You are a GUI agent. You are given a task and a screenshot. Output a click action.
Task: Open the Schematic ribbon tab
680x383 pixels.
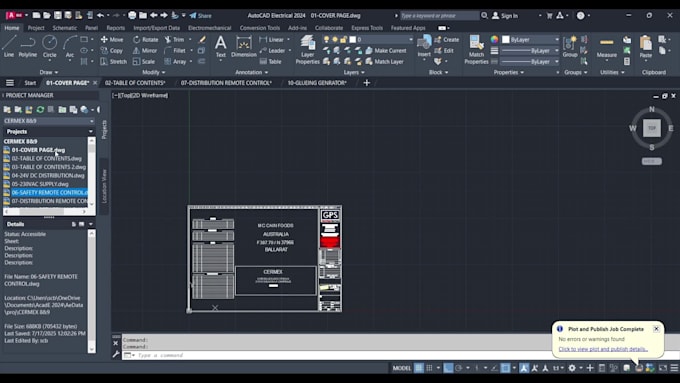[65, 28]
